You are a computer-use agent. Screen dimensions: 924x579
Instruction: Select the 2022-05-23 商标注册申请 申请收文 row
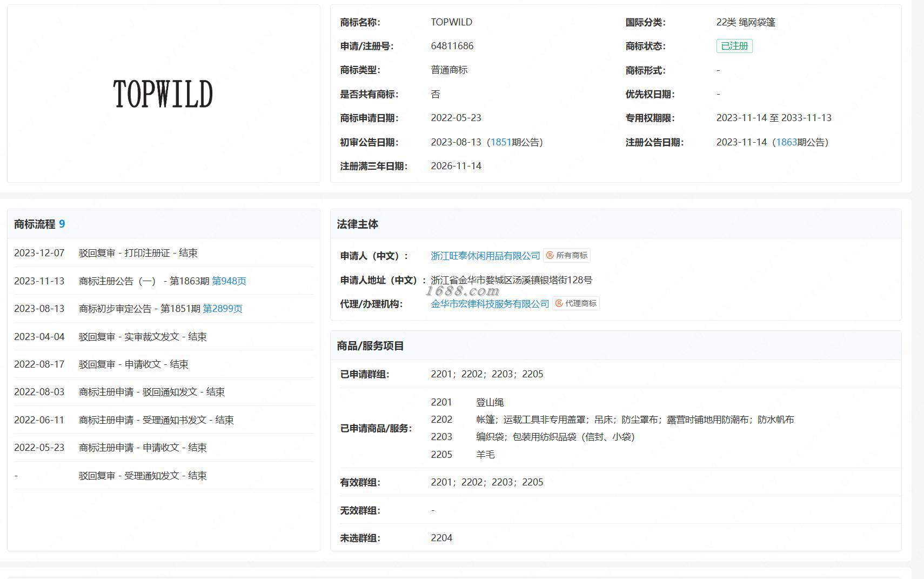(x=163, y=448)
